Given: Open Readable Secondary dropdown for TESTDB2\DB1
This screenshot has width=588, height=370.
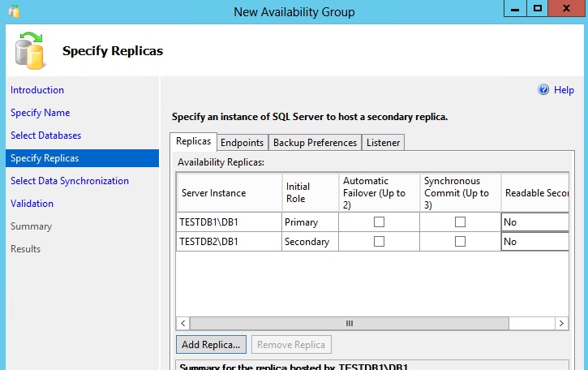Looking at the screenshot, I should point(535,241).
